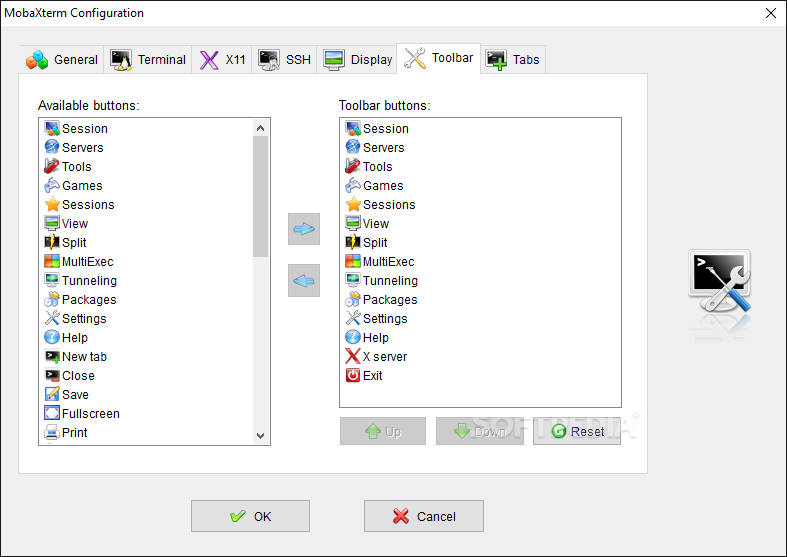
Task: Select Exit power icon in Toolbar buttons
Action: [353, 375]
